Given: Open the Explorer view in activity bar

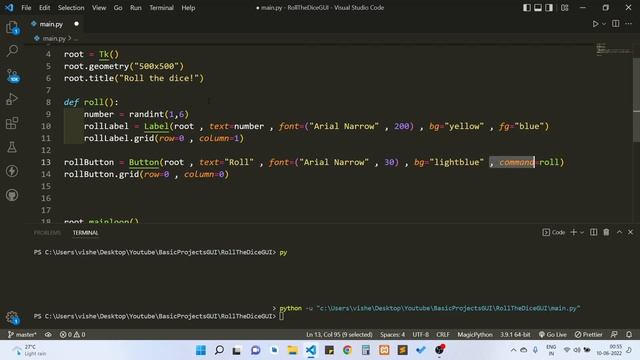Looking at the screenshot, I should (12, 28).
